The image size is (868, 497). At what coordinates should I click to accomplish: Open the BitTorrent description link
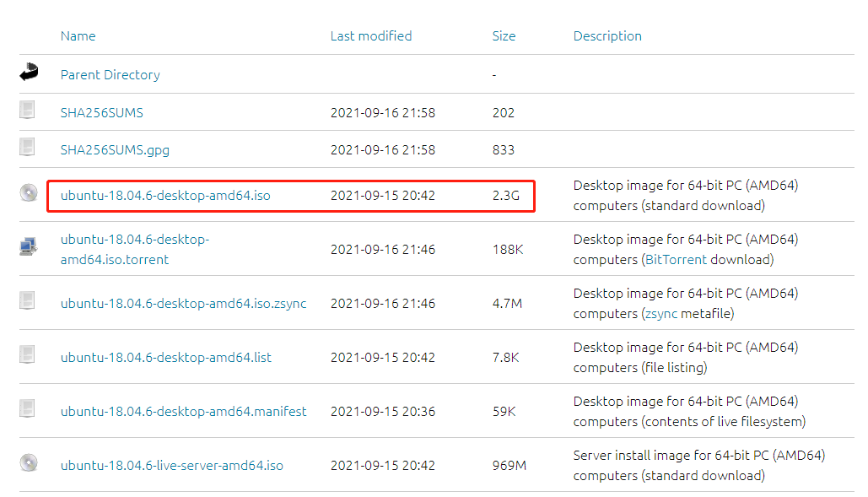pos(675,260)
